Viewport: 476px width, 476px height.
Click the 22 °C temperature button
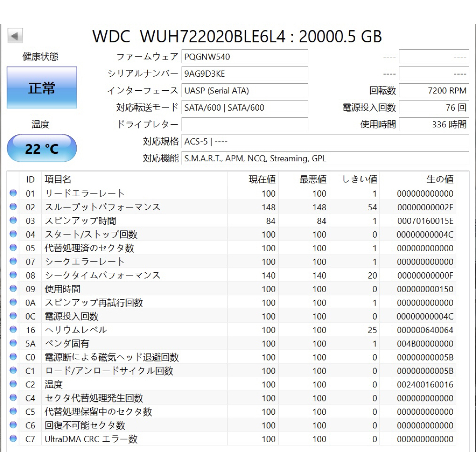[42, 149]
